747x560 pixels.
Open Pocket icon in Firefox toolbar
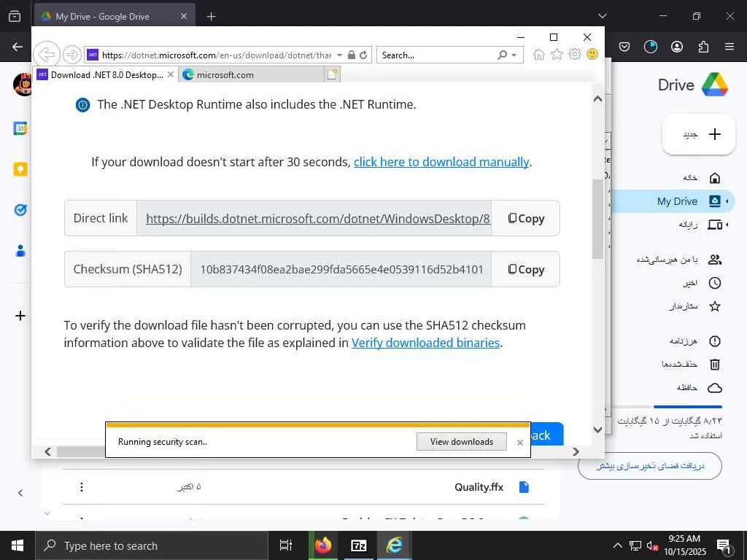tap(624, 47)
